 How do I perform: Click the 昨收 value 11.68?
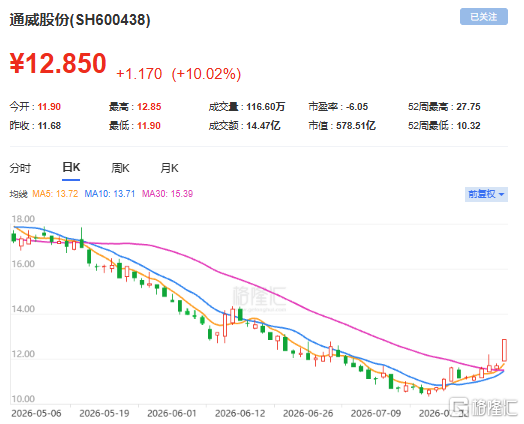click(x=49, y=126)
